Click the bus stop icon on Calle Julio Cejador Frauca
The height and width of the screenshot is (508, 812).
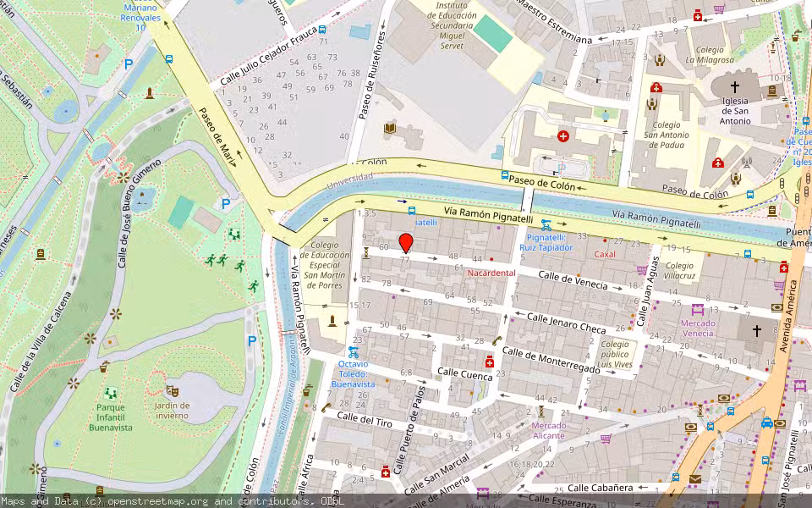tap(322, 30)
